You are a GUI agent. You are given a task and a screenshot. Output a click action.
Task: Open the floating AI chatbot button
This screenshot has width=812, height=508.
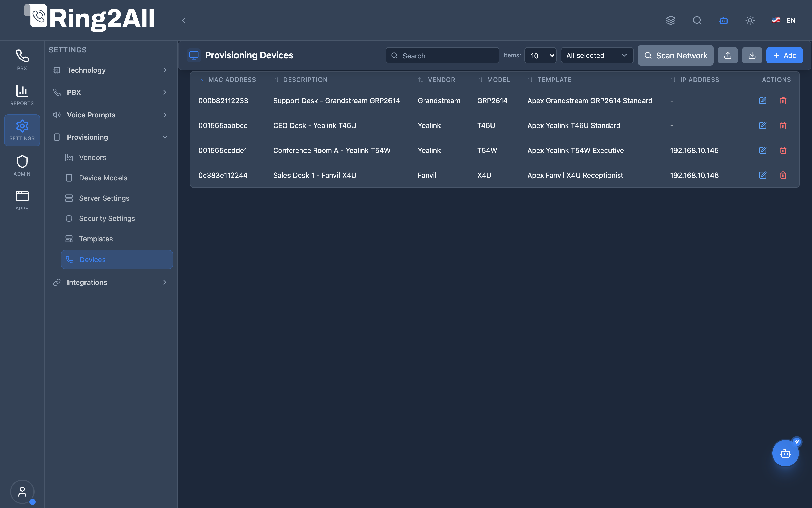(x=786, y=453)
